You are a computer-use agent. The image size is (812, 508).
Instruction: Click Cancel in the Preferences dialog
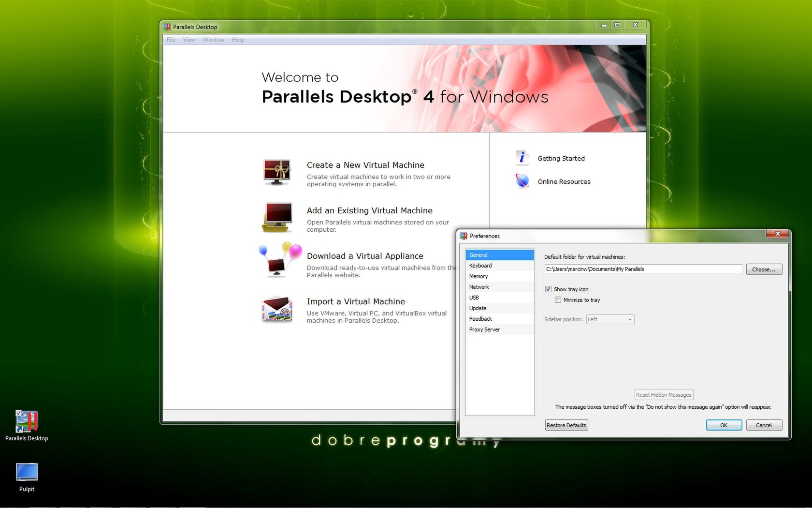coord(764,425)
